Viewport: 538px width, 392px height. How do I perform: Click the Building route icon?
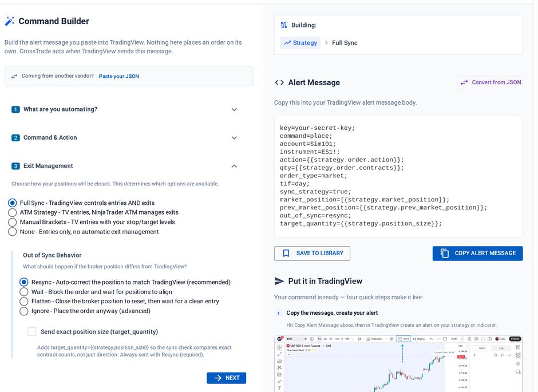284,25
